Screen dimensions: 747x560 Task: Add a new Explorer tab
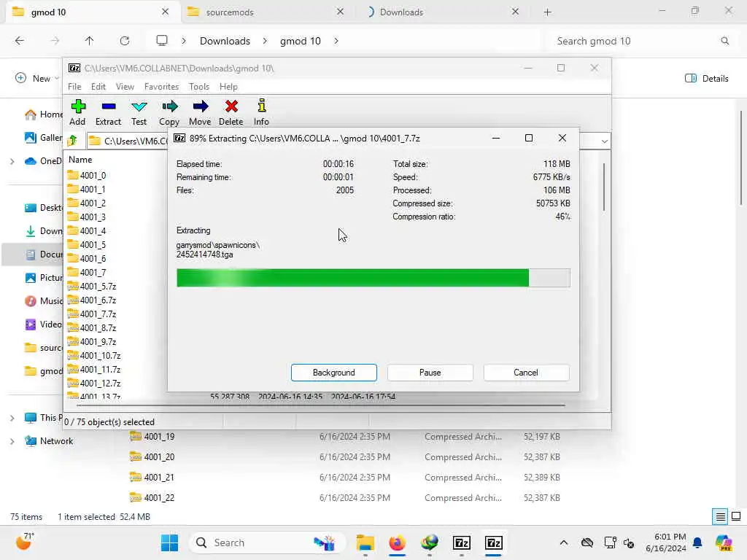point(547,12)
